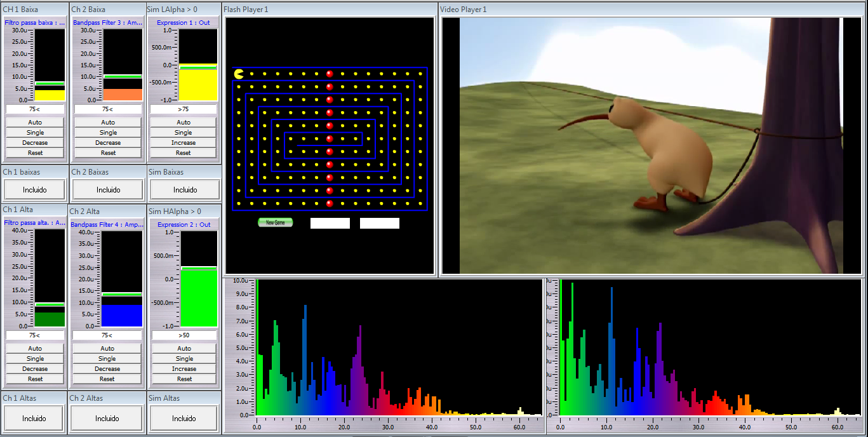This screenshot has width=868, height=437.
Task: Select Single in the Sim HAlpha panel
Action: pos(184,358)
